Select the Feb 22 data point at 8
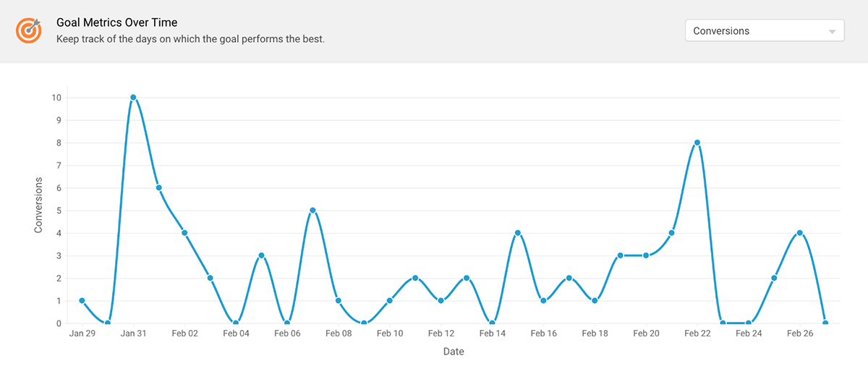 coord(697,143)
